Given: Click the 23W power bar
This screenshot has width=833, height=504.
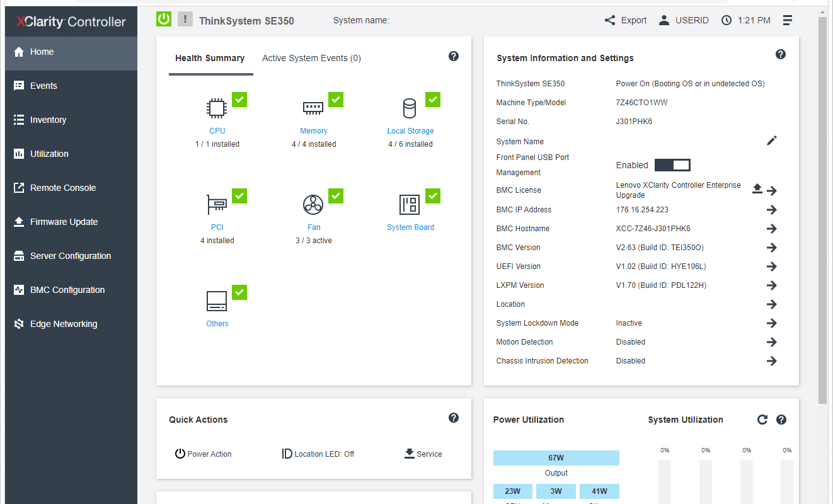Looking at the screenshot, I should pos(513,491).
